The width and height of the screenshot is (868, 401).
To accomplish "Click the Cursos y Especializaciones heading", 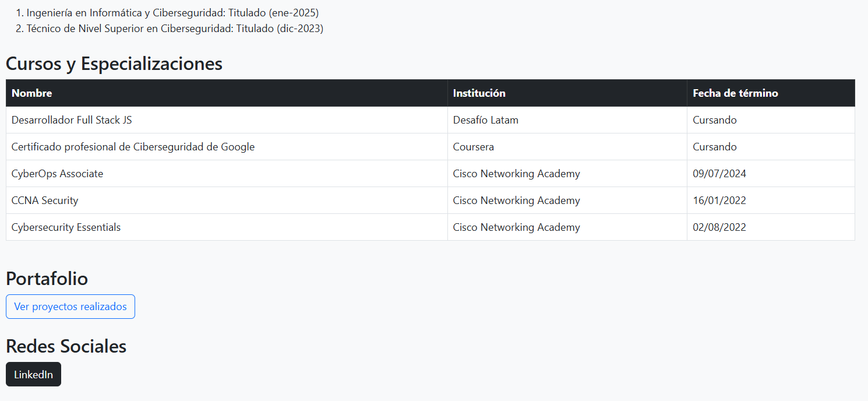I will (114, 64).
